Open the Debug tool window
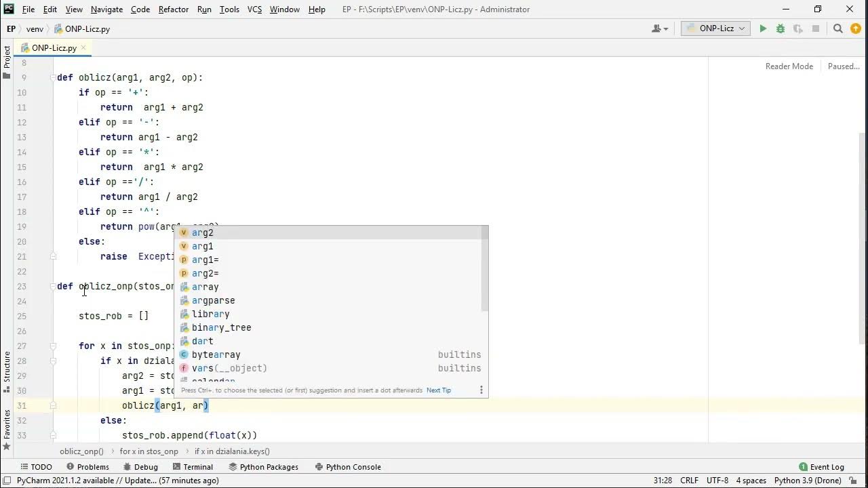868x488 pixels. pyautogui.click(x=140, y=467)
